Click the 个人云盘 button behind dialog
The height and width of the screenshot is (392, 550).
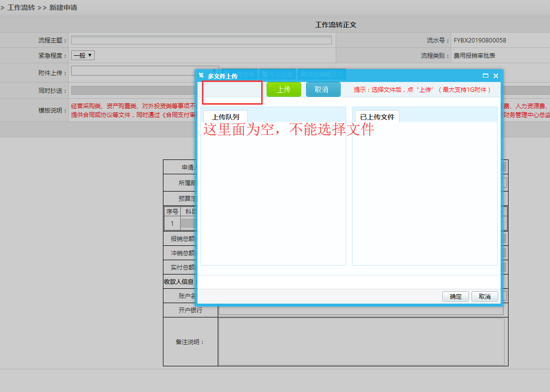277,74
